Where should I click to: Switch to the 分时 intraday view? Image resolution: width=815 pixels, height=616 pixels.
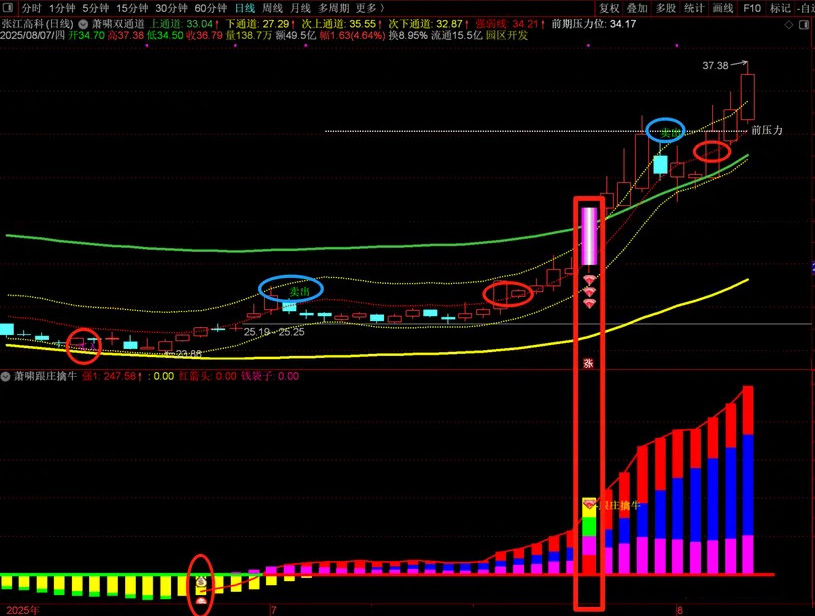(32, 7)
